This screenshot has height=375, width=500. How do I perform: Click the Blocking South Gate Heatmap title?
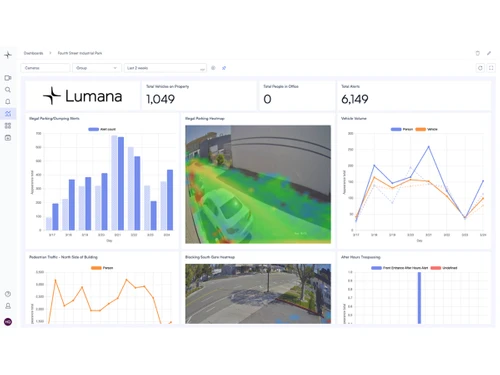210,257
